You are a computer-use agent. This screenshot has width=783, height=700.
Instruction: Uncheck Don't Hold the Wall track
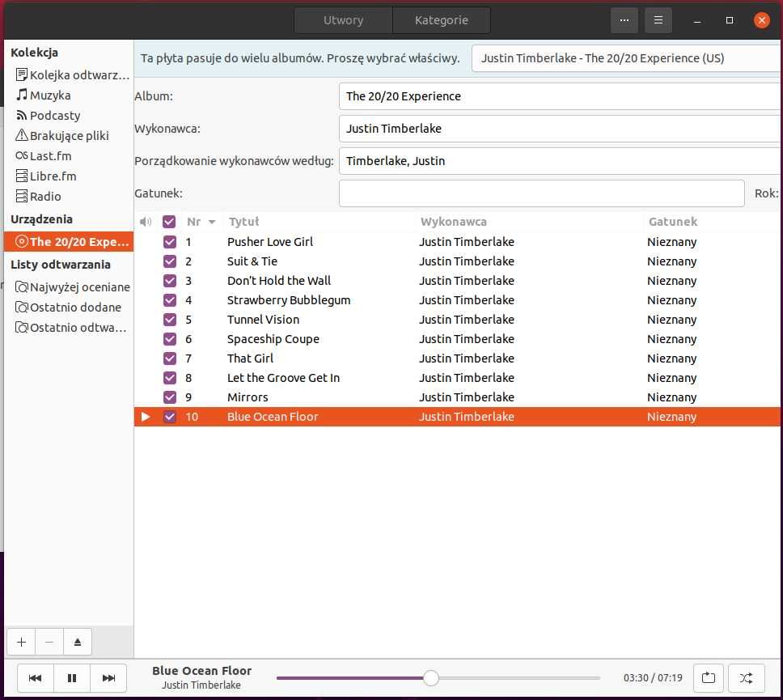(170, 281)
